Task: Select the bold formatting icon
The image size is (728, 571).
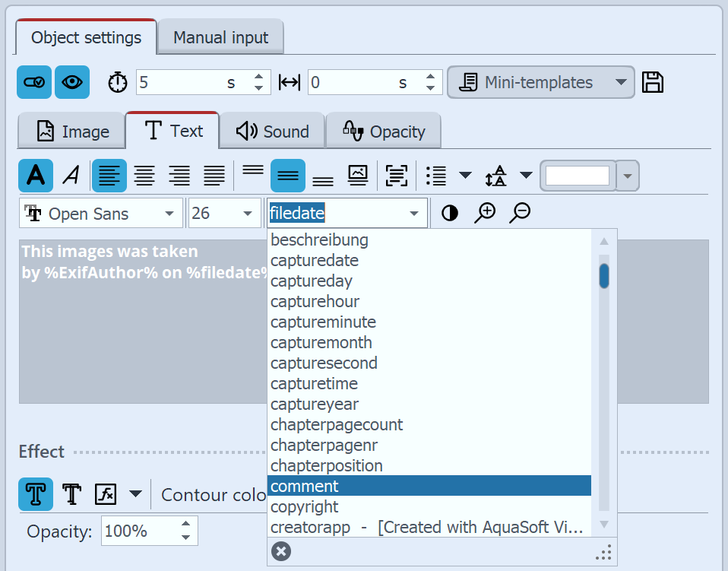Action: [33, 175]
